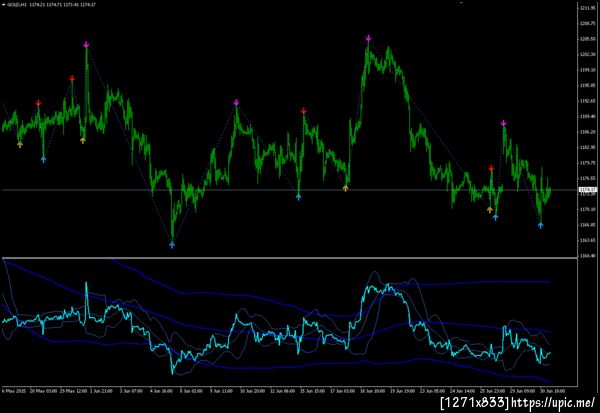Select magenta arrow on the late-May price spike
The height and width of the screenshot is (413, 600).
point(86,44)
